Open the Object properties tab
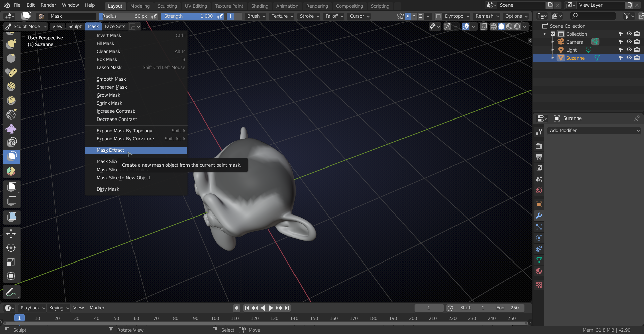Viewport: 644px width, 334px height. [539, 204]
